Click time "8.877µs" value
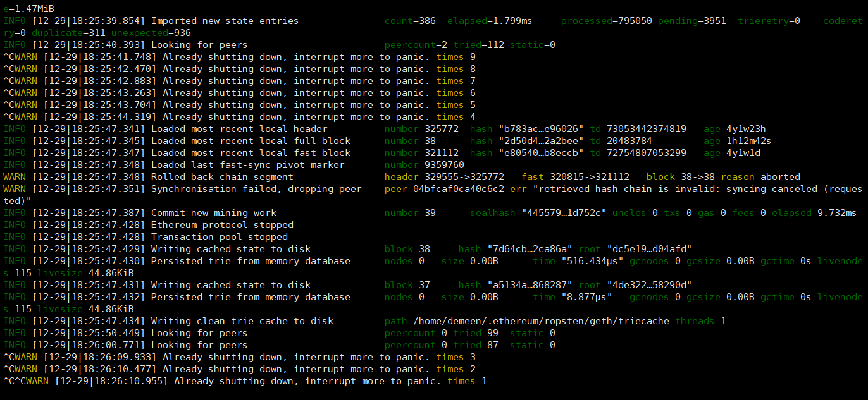868x400 pixels. (573, 297)
